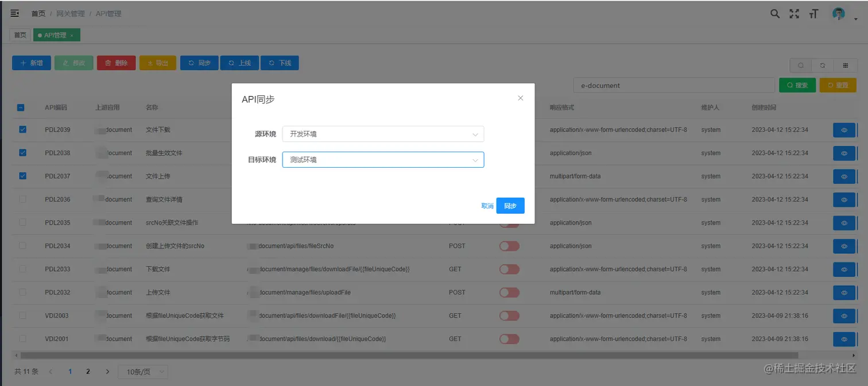Image resolution: width=868 pixels, height=386 pixels.
Task: View details of row PDL2032 via eye button
Action: 844,292
